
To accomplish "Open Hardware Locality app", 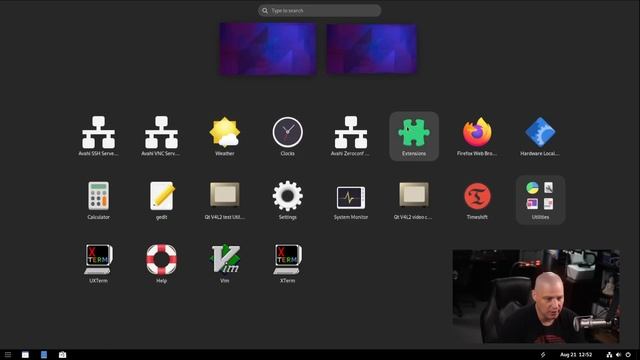I will coord(540,136).
